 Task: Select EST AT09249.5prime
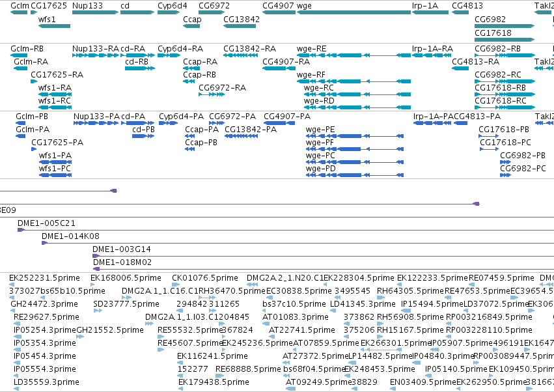(290, 389)
